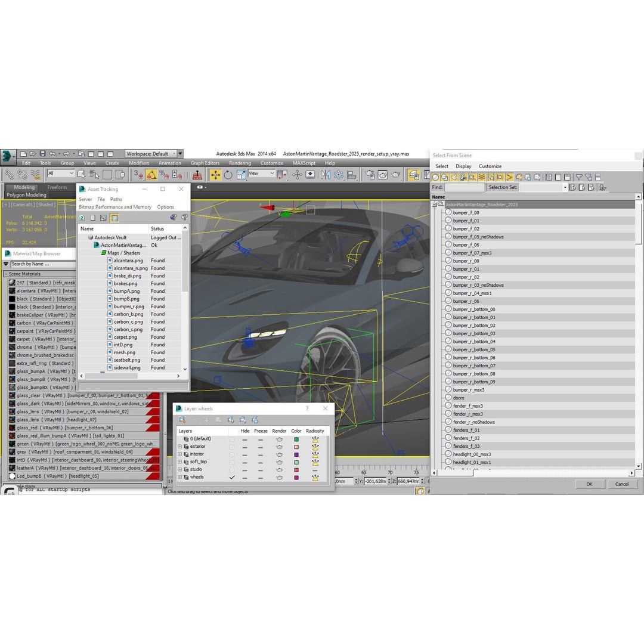
Task: Toggle Percent Snap in main toolbar
Action: [165, 175]
